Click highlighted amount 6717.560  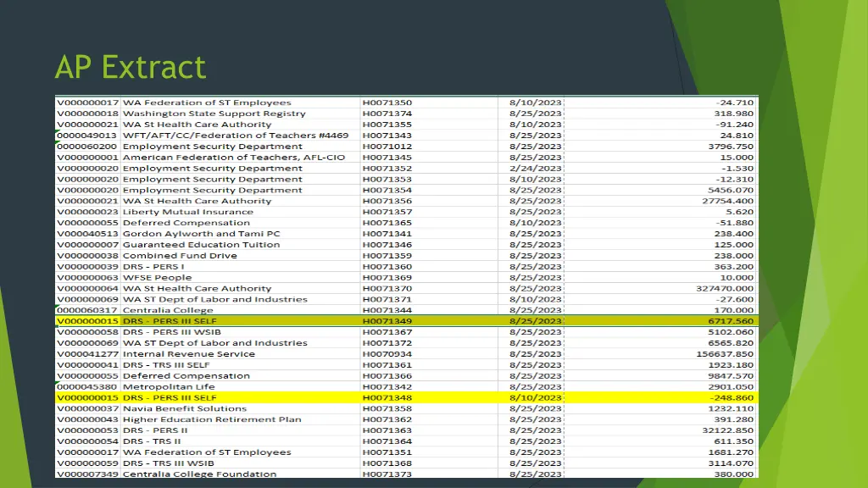731,321
